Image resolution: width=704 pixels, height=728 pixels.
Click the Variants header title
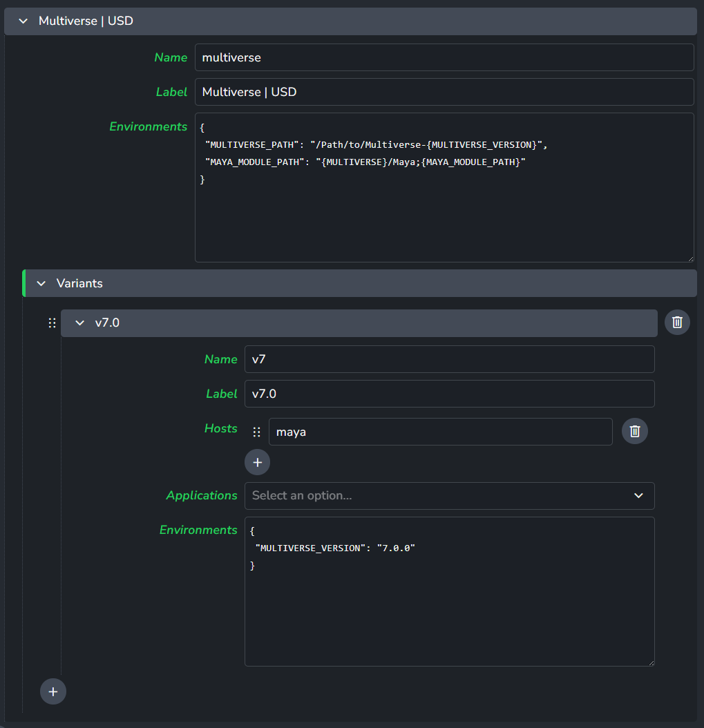click(79, 283)
